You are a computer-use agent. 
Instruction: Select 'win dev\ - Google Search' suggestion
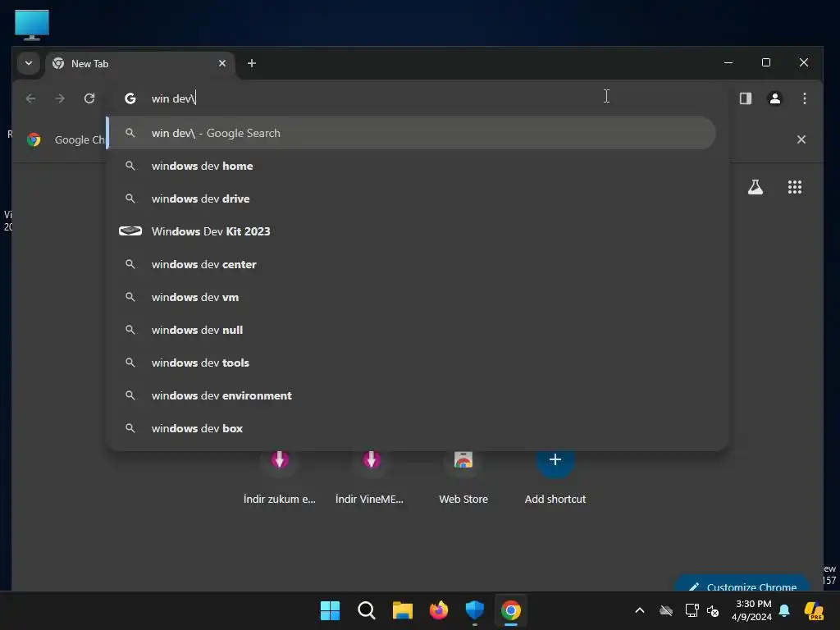click(411, 133)
